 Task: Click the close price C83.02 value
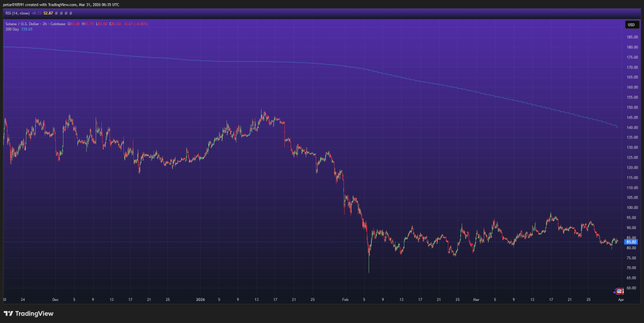[116, 24]
